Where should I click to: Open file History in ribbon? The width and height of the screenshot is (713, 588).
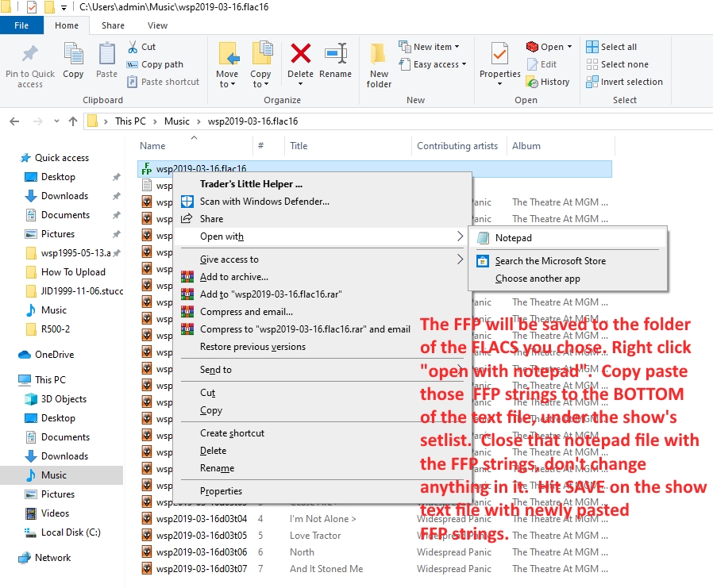[548, 82]
